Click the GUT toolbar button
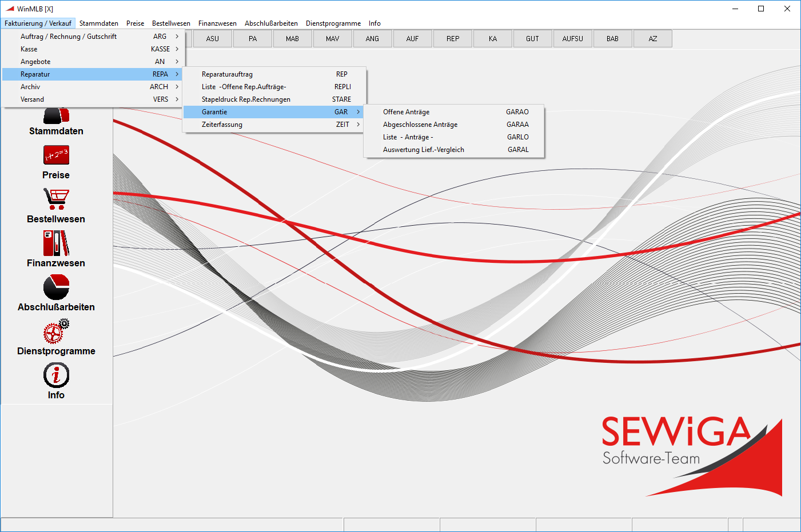The image size is (801, 532). point(533,39)
